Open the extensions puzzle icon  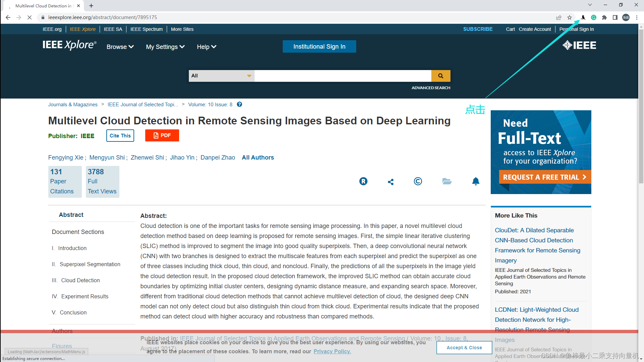[604, 17]
